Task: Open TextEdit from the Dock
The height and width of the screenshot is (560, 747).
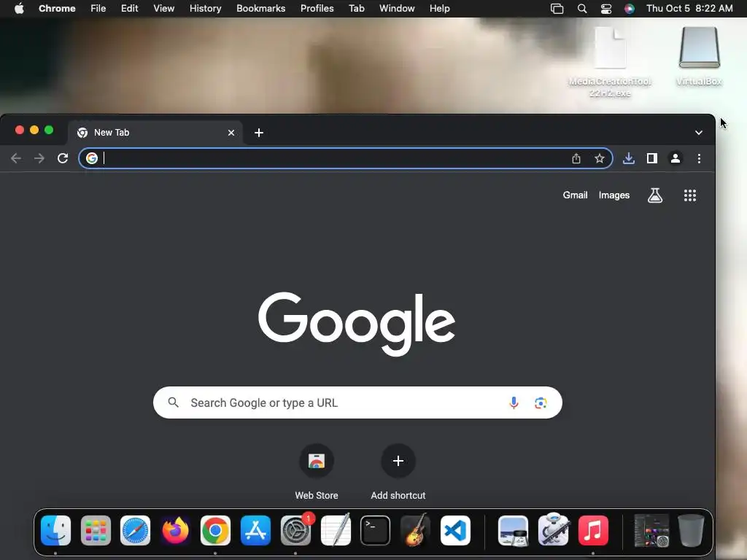Action: click(x=336, y=531)
